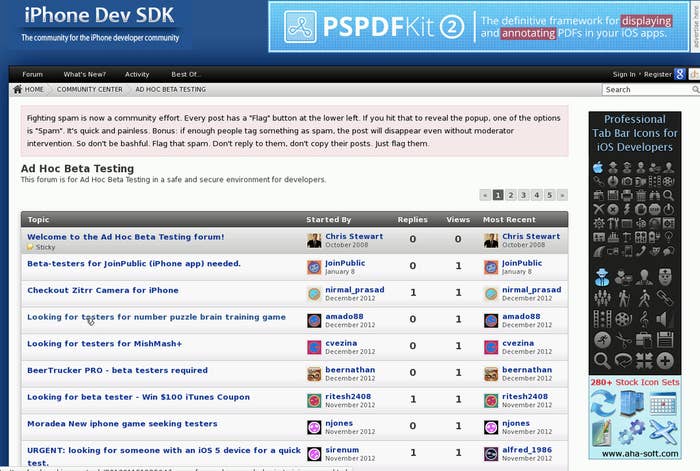
Task: Click cvezina avatar in Started By column
Action: point(314,347)
